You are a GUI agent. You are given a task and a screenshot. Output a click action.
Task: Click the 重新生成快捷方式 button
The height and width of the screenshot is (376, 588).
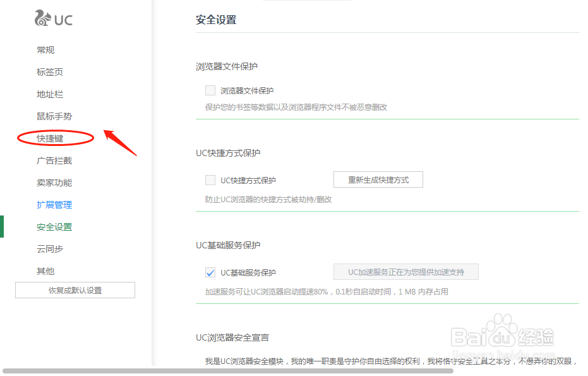(x=378, y=179)
